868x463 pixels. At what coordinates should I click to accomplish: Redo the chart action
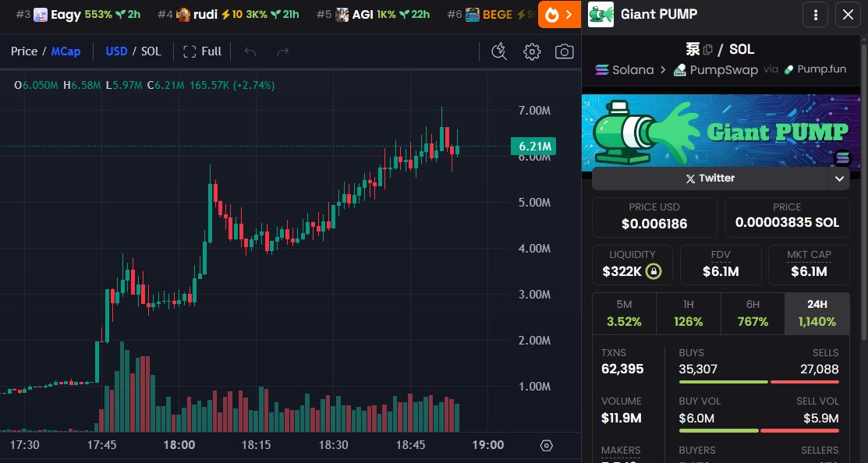[x=283, y=51]
